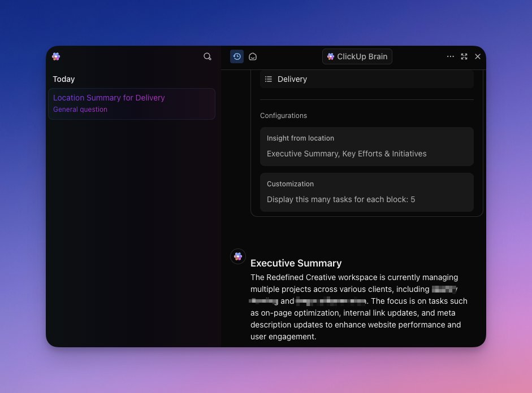Click the Executive Summary heading

tap(296, 263)
